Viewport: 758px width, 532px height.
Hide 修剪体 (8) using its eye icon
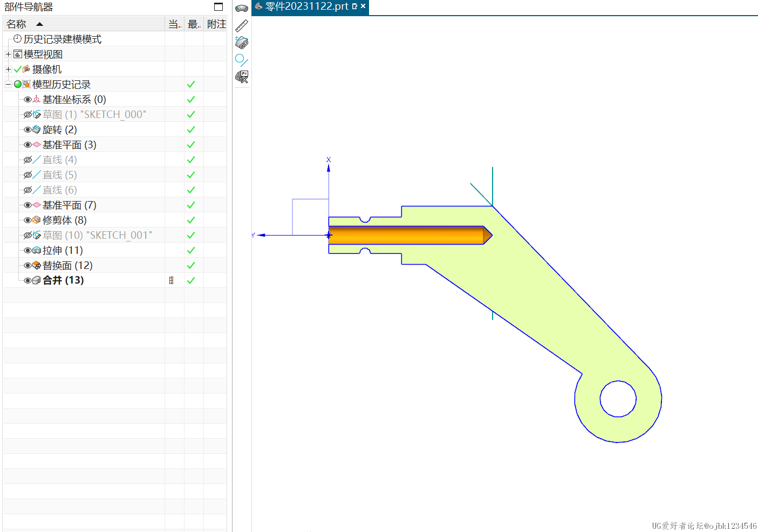tap(28, 220)
